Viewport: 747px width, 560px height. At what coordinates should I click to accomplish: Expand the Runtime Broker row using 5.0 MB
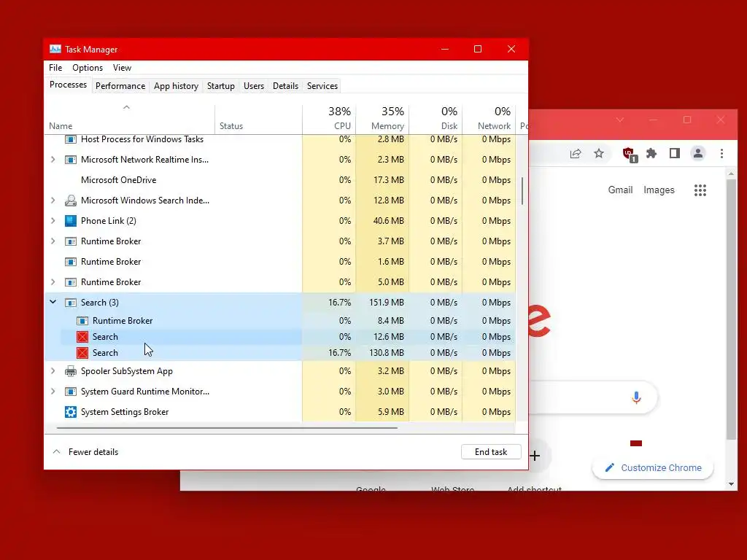pos(53,282)
